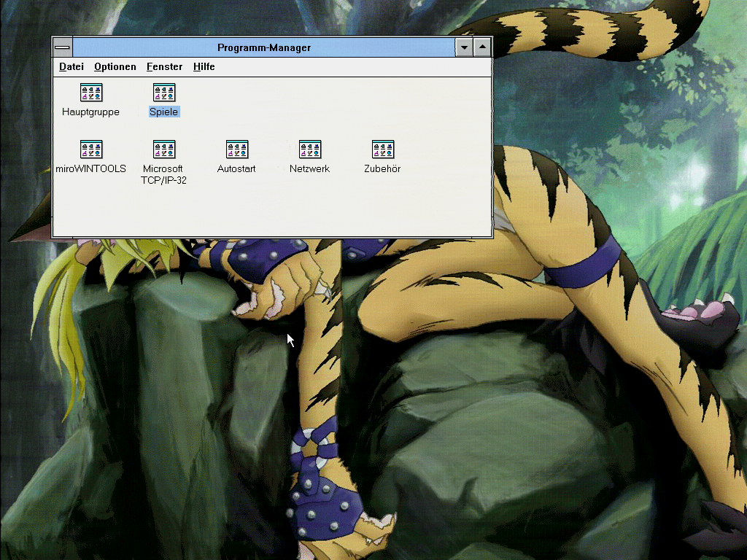Click the "Hauptgruppe" label text
Viewport: 747px width, 560px height.
pos(90,112)
